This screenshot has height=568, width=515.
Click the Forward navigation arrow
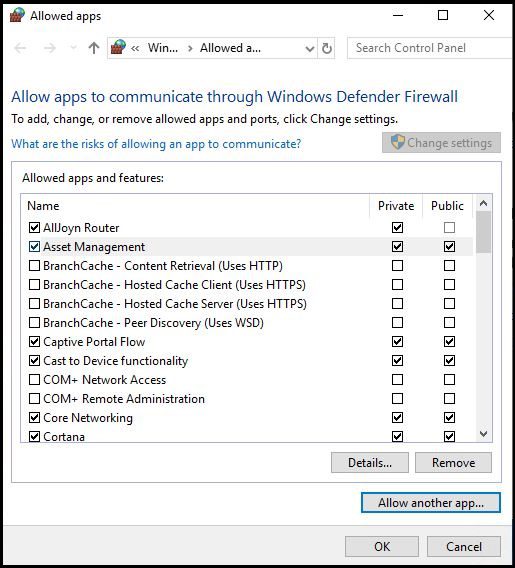point(50,48)
